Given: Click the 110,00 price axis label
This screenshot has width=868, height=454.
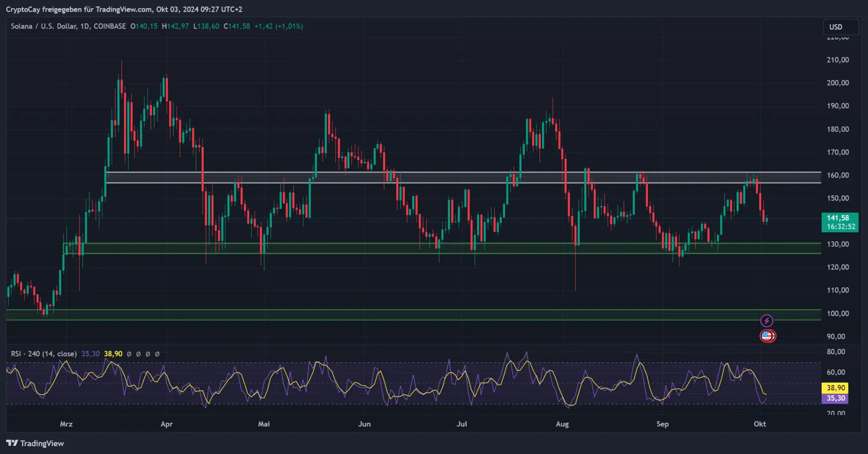Looking at the screenshot, I should point(838,290).
